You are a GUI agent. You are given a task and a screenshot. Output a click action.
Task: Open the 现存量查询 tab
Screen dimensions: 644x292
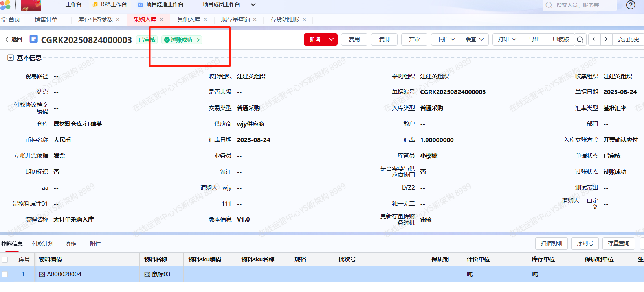(235, 19)
